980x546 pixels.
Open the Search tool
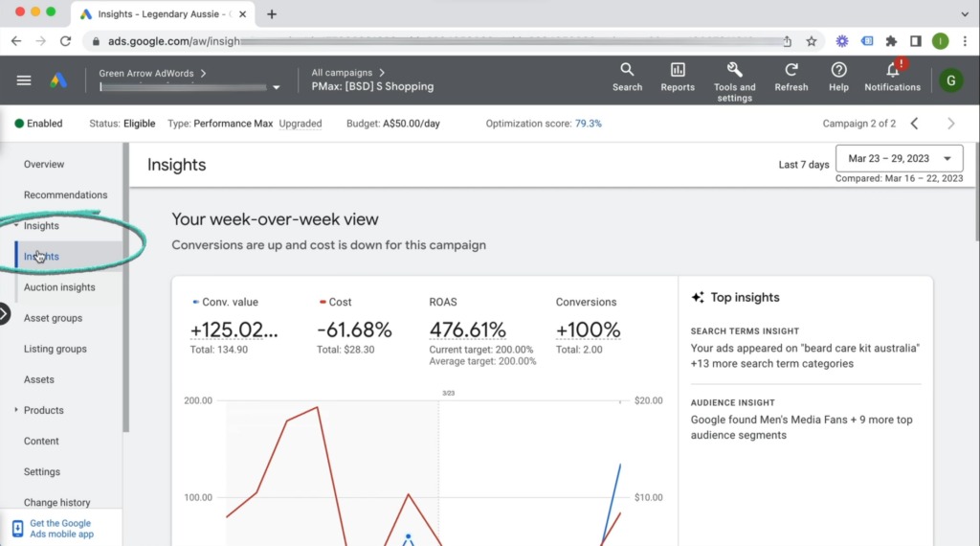pyautogui.click(x=627, y=78)
